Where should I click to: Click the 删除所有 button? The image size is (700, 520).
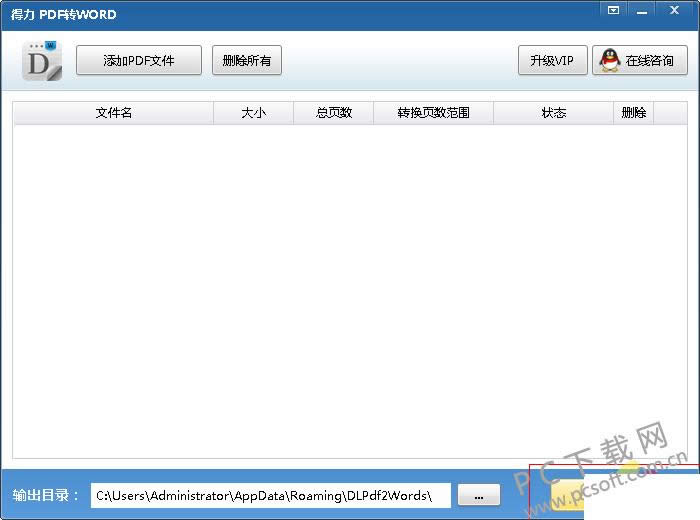[247, 60]
